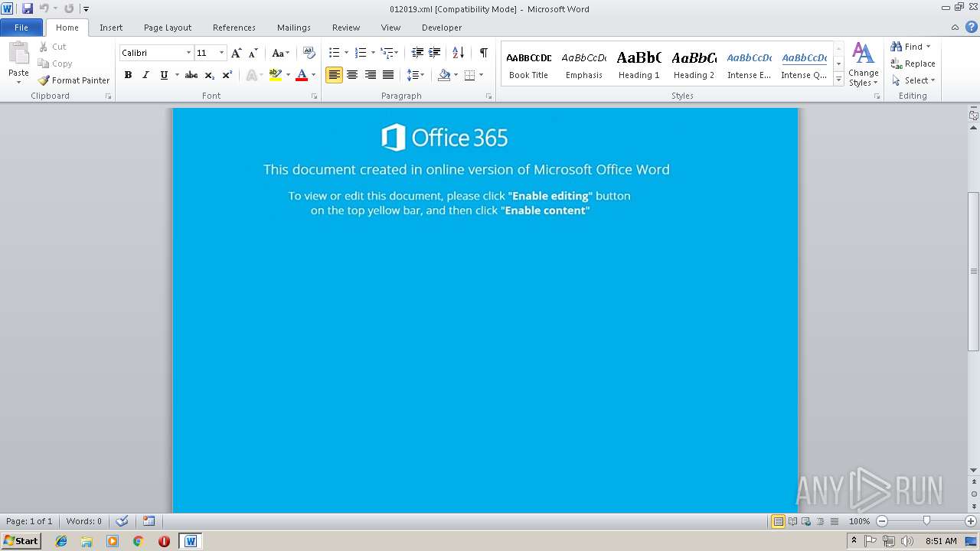Screen dimensions: 980x551
Task: Open the Change Case Aa dropdown
Action: pos(281,53)
